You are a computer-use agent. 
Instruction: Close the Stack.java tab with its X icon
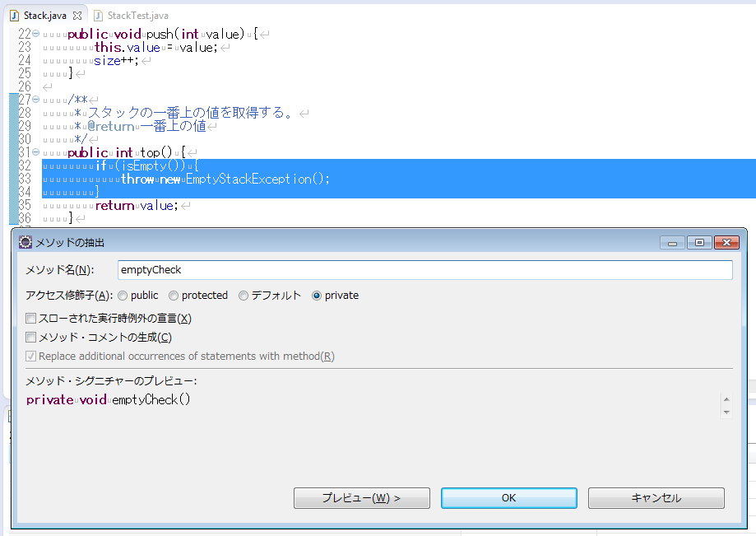[77, 16]
